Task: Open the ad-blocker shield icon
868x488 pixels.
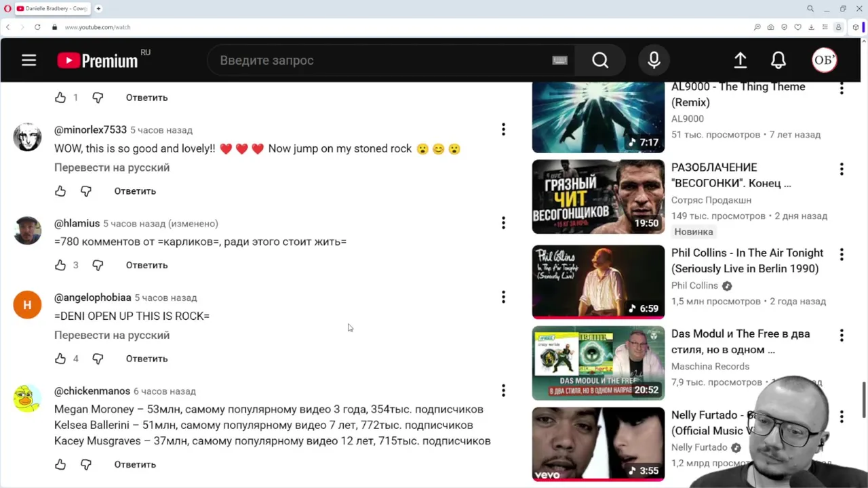Action: coord(785,27)
